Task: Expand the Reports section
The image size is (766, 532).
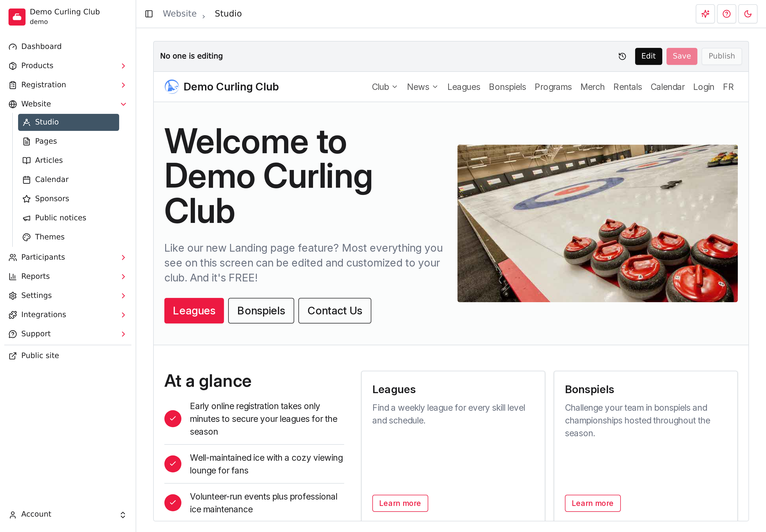Action: click(68, 276)
